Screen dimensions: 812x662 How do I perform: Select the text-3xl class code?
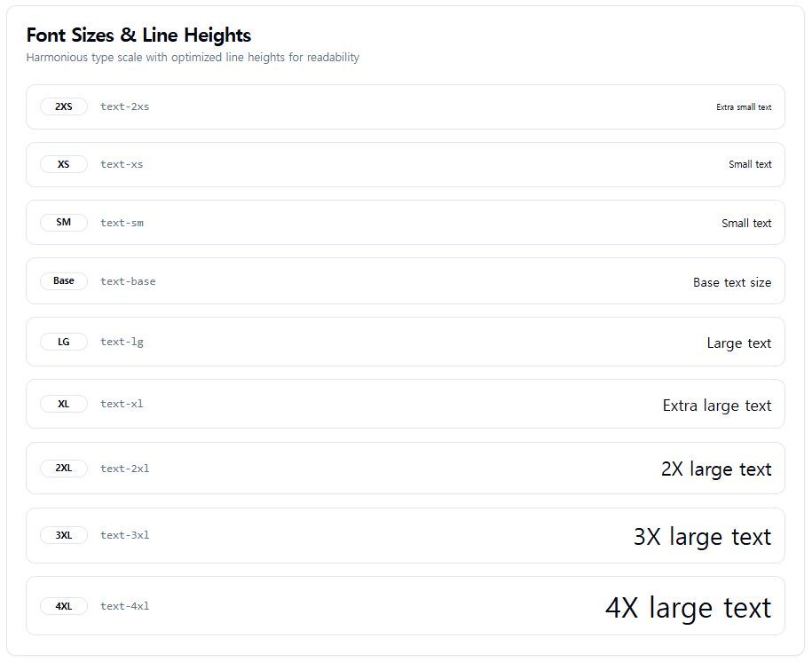pyautogui.click(x=125, y=535)
